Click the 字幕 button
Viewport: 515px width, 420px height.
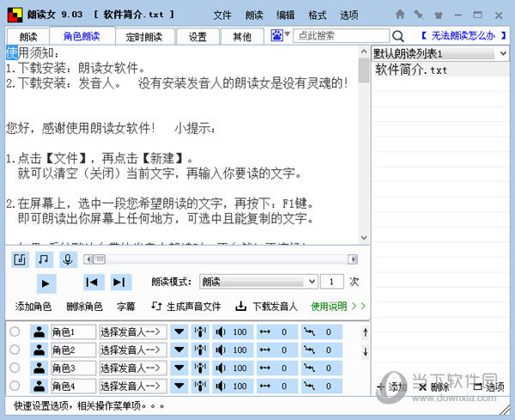[126, 307]
